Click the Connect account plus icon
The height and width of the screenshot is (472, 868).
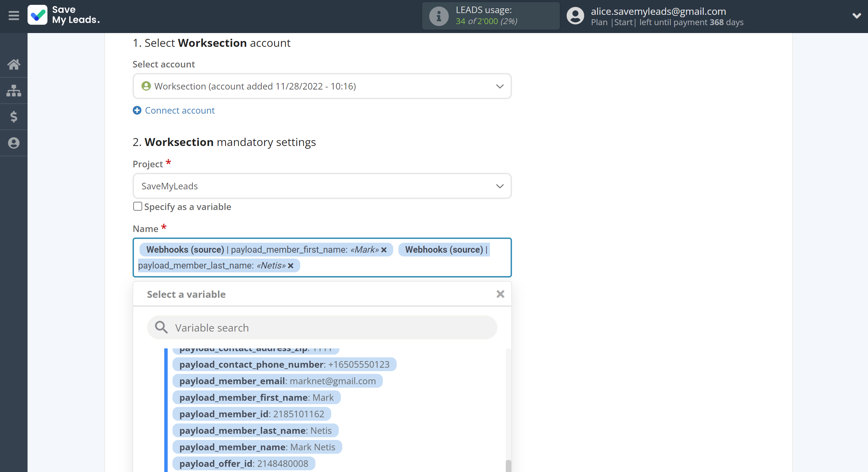137,110
